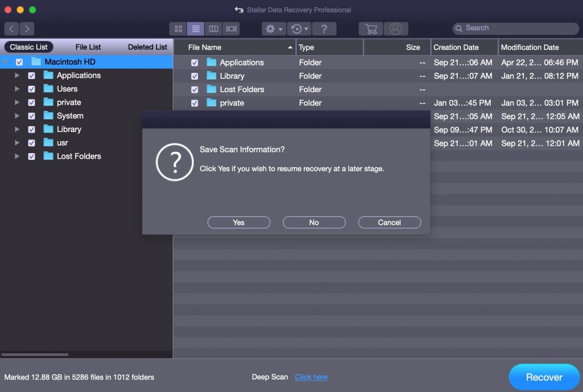Screen dimensions: 583x392
Task: Sort by the Creation Date column header
Action: point(465,47)
